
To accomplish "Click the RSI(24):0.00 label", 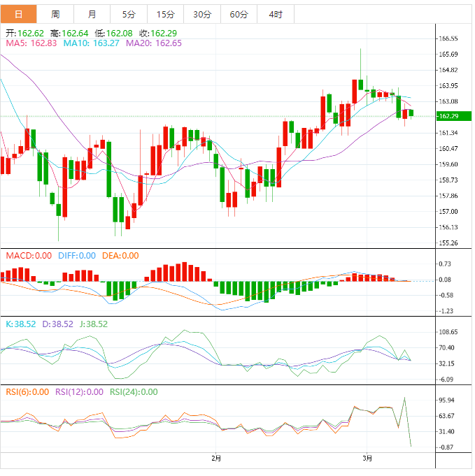I will coord(134,392).
